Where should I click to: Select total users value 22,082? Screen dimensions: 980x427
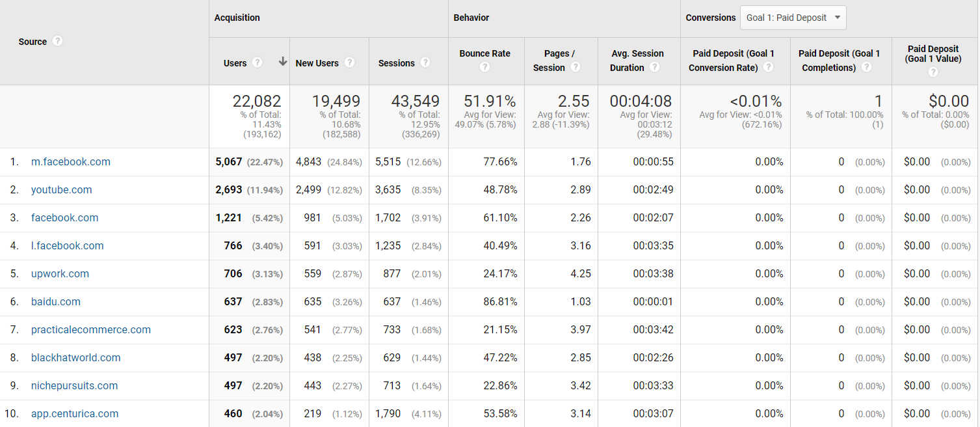point(257,102)
